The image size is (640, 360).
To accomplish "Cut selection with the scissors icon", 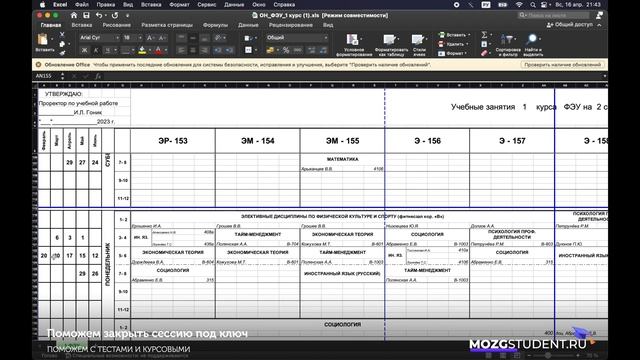I will (x=62, y=35).
